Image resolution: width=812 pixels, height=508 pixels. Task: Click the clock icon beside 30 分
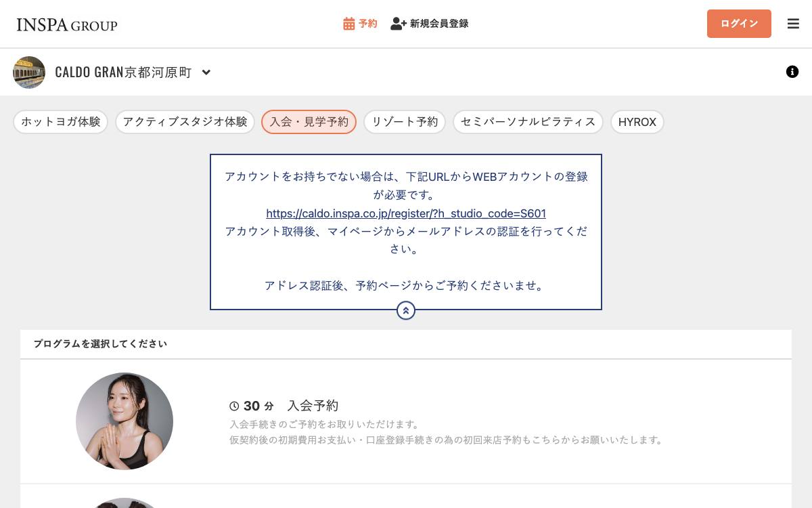[x=234, y=406]
